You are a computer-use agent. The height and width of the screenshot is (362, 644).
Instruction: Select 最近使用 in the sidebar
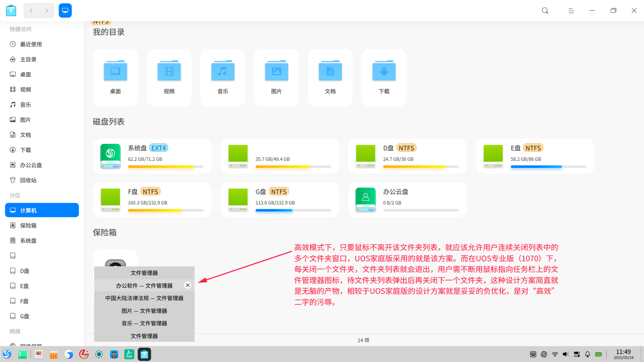[31, 44]
